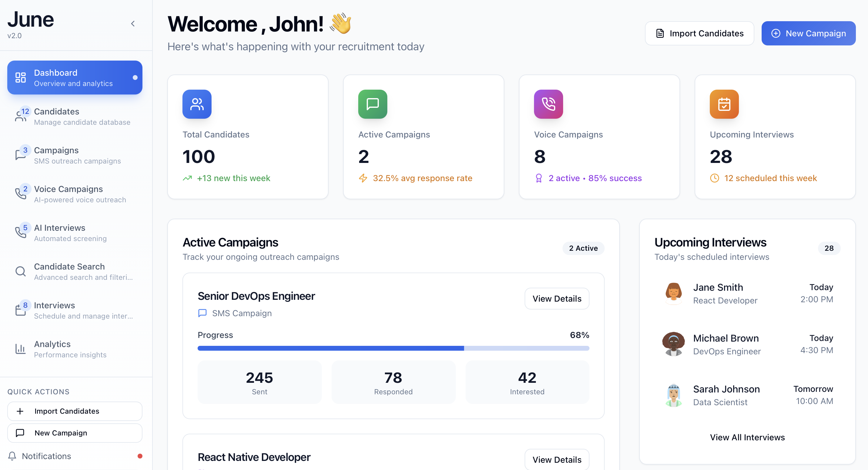Viewport: 868px width, 470px height.
Task: Click Michael Brown's avatar
Action: pyautogui.click(x=673, y=344)
